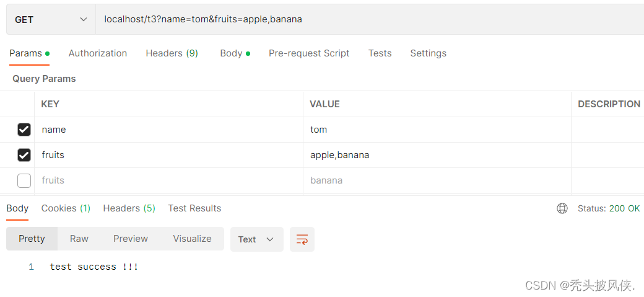This screenshot has width=644, height=297.
Task: Toggle the word wrap icon button
Action: pos(302,239)
